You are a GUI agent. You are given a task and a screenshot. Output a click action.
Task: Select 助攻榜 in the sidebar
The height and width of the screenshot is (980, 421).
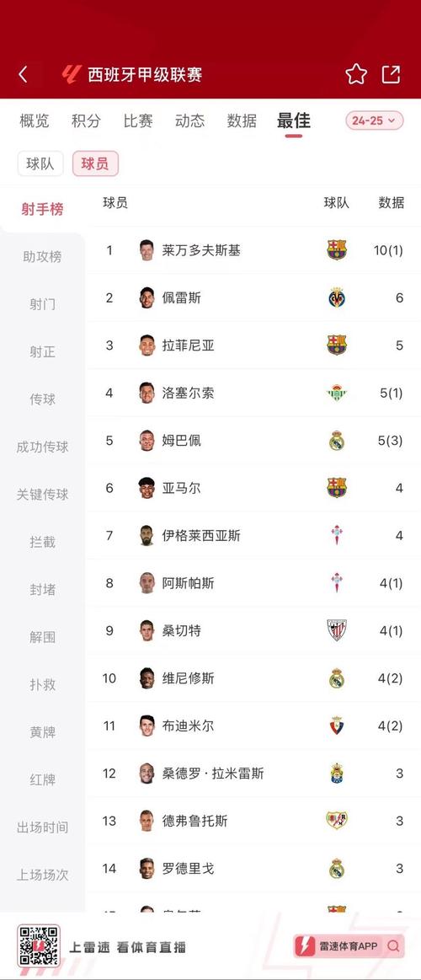click(42, 257)
